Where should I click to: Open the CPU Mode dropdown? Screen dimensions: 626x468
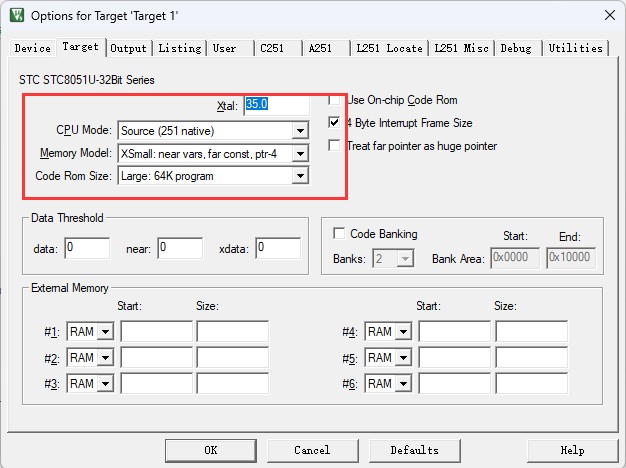pos(299,130)
